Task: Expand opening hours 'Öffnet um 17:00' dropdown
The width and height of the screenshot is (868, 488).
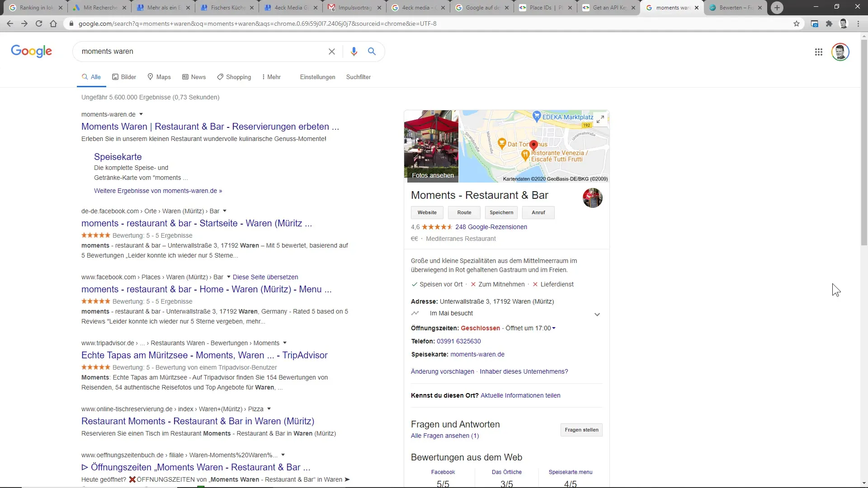Action: point(554,328)
